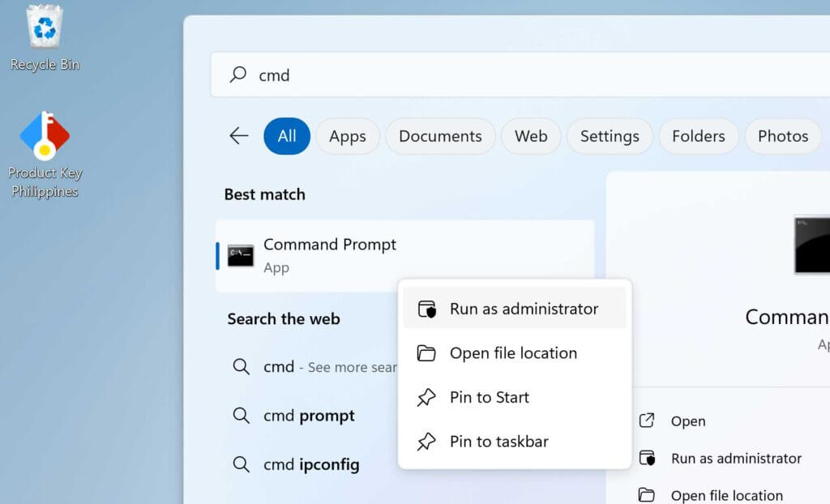Select Command Prompt best match result
This screenshot has width=830, height=504.
coord(405,256)
